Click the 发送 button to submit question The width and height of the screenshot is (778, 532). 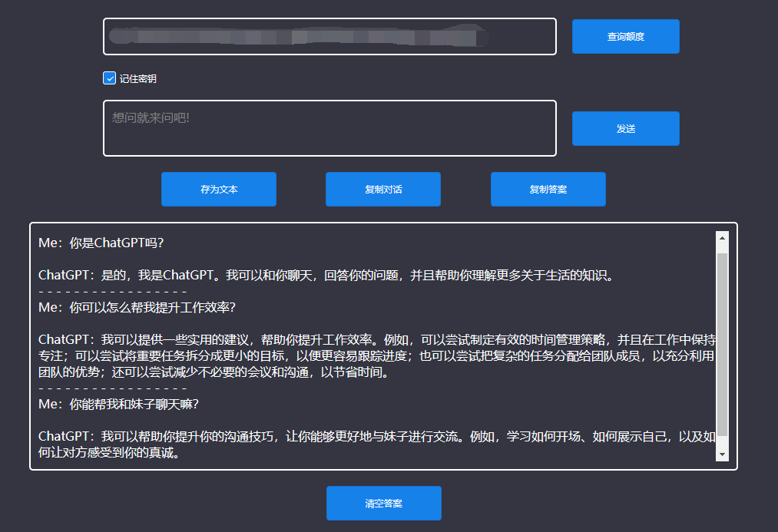point(625,128)
